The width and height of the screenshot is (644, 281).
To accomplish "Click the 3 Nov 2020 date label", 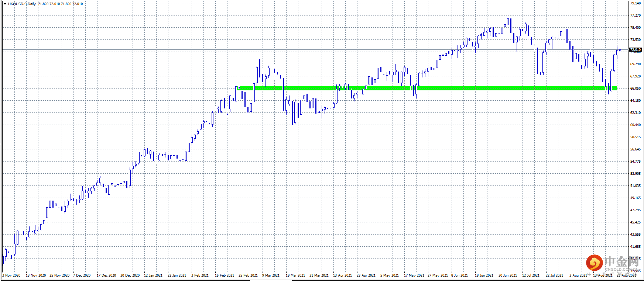I will click(x=11, y=275).
